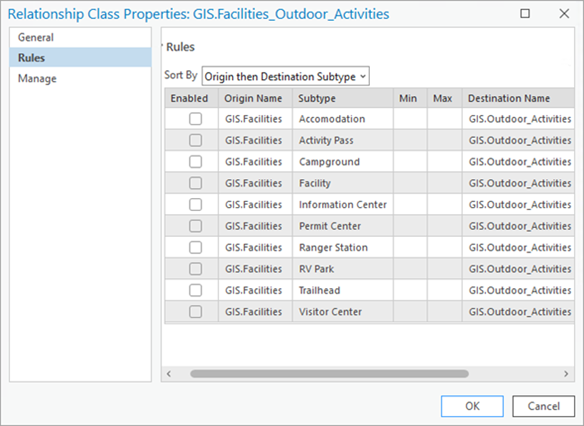Confirm changes with the OK button
Screen dimensions: 584x426
(472, 406)
